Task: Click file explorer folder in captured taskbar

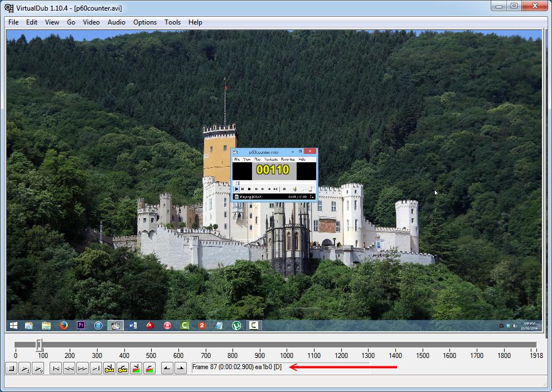Action: 46,326
